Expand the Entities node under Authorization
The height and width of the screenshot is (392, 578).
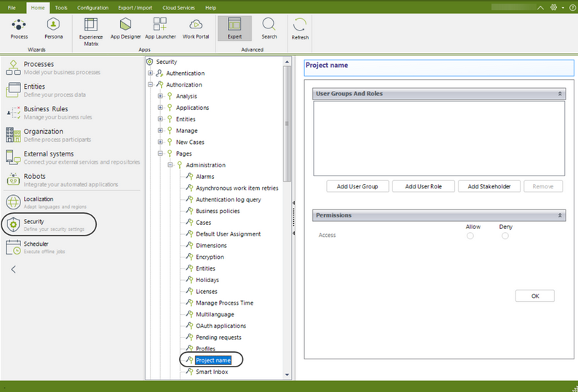pyautogui.click(x=160, y=119)
